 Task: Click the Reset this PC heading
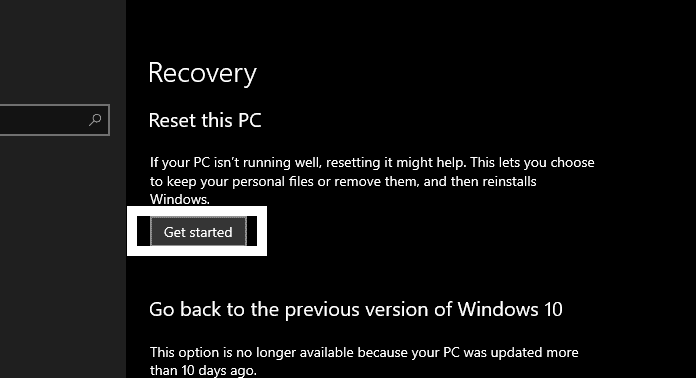(205, 120)
